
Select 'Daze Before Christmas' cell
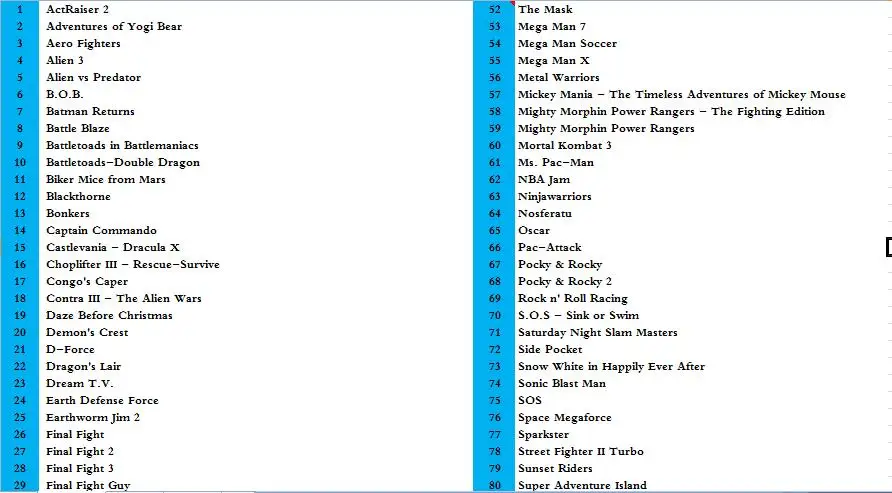click(x=109, y=316)
